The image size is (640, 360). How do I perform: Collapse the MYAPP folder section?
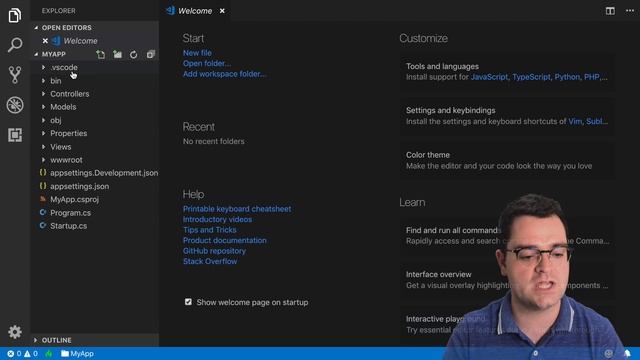coord(36,54)
